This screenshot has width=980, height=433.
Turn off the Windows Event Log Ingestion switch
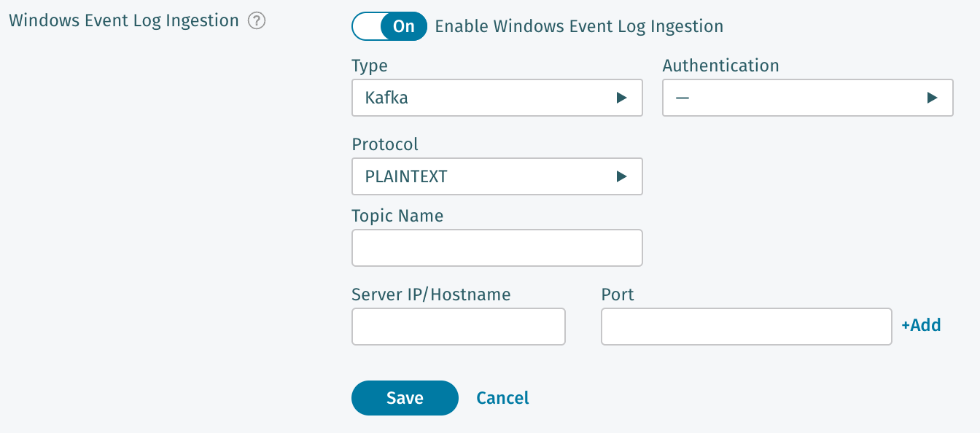389,27
